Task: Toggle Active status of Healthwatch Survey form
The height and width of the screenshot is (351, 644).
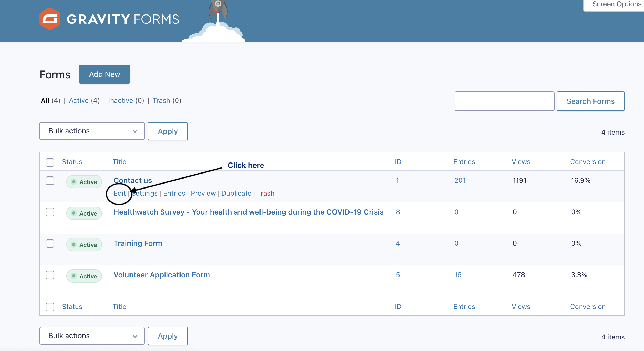Action: pyautogui.click(x=84, y=213)
